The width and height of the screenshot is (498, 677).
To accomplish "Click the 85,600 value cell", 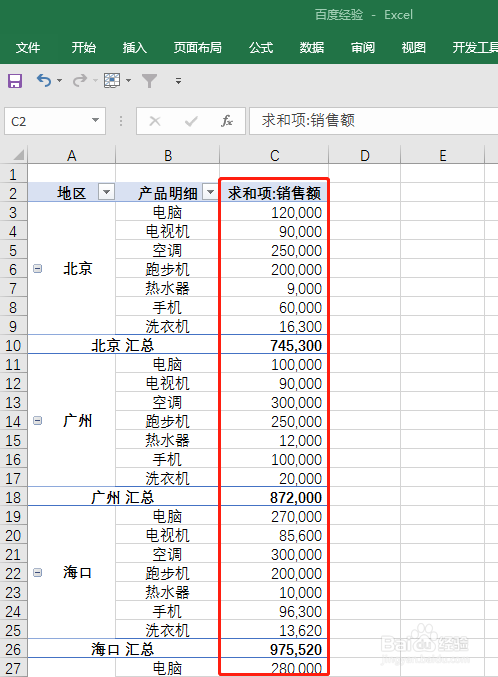I will [274, 535].
